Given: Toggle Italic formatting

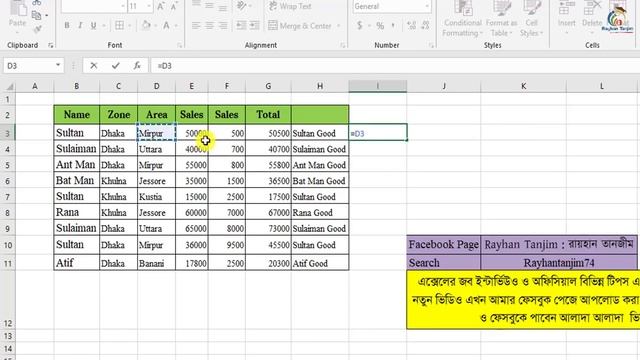Looking at the screenshot, I should coord(80,25).
